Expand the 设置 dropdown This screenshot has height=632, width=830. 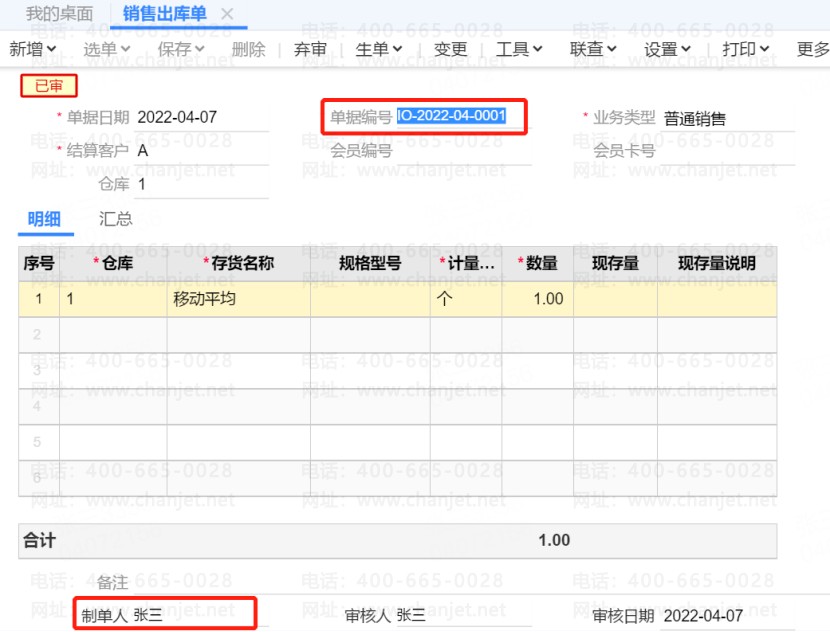click(667, 49)
